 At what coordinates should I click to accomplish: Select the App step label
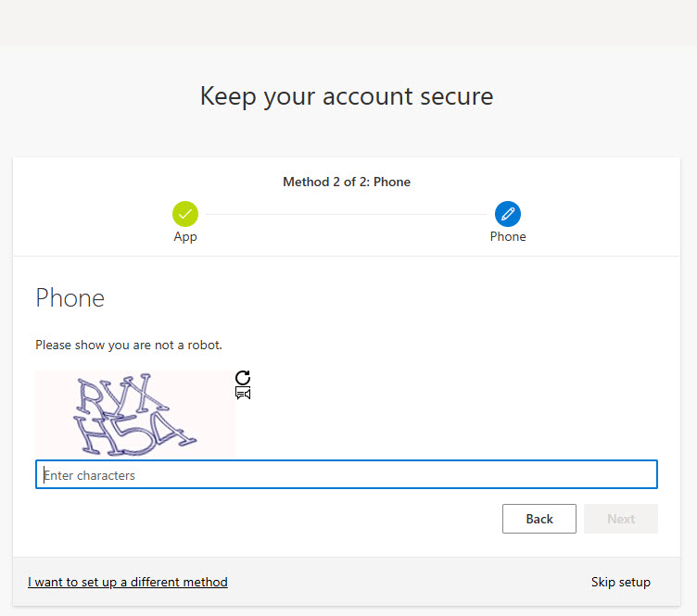185,236
